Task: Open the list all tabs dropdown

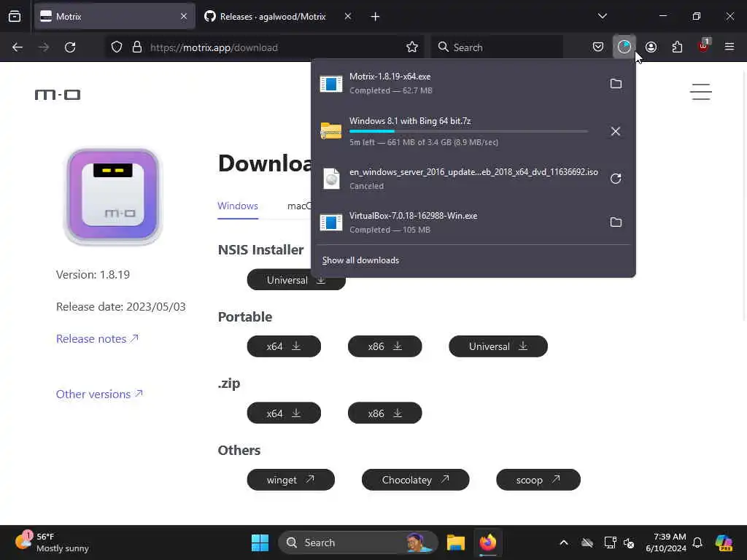Action: [602, 16]
